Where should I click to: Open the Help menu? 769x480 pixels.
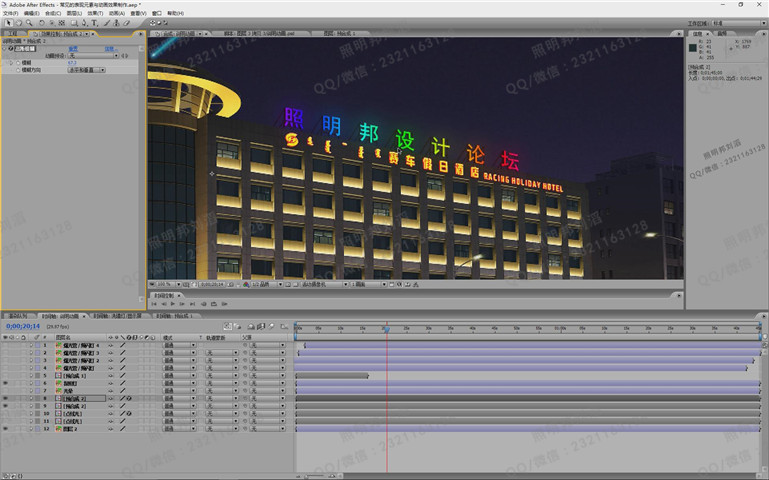[x=175, y=13]
